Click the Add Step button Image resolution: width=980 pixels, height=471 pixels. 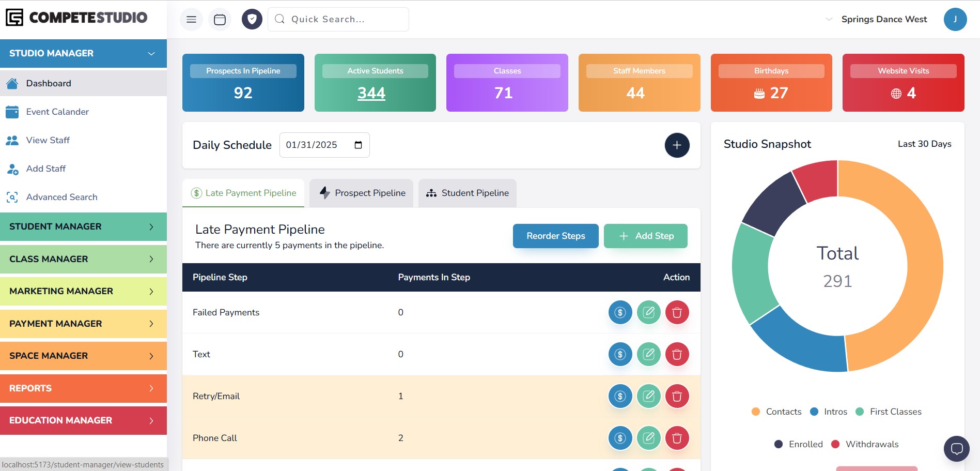pos(645,236)
